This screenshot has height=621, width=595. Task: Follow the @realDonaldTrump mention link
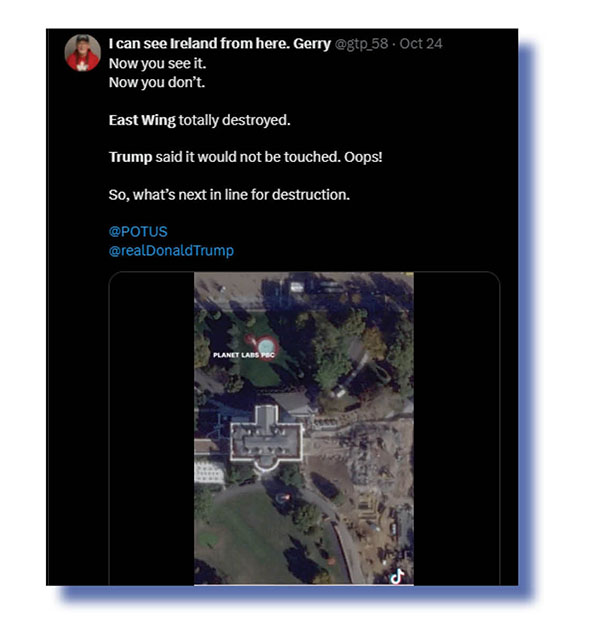click(x=171, y=251)
